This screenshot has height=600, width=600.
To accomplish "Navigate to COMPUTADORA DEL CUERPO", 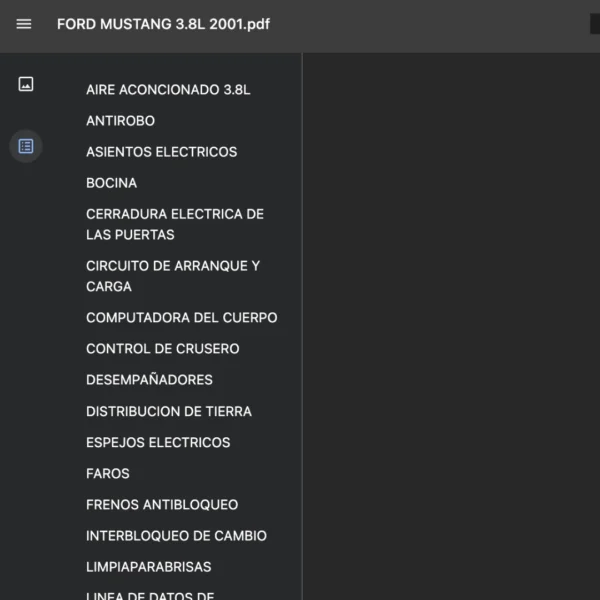I will (181, 318).
